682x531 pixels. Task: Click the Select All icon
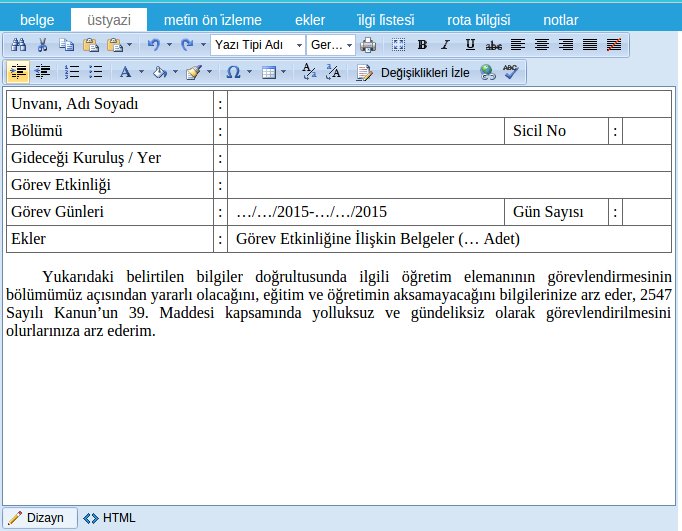398,44
